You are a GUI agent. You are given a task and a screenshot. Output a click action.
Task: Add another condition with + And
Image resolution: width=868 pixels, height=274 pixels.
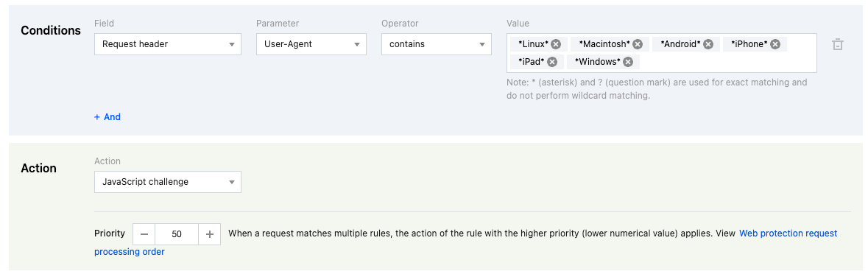[x=107, y=117]
